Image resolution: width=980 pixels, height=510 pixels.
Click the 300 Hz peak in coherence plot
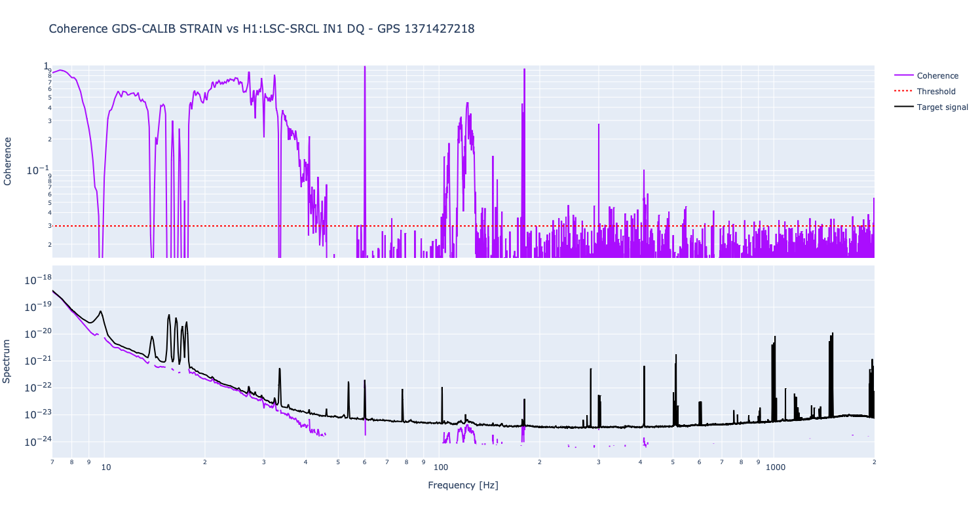(x=599, y=125)
